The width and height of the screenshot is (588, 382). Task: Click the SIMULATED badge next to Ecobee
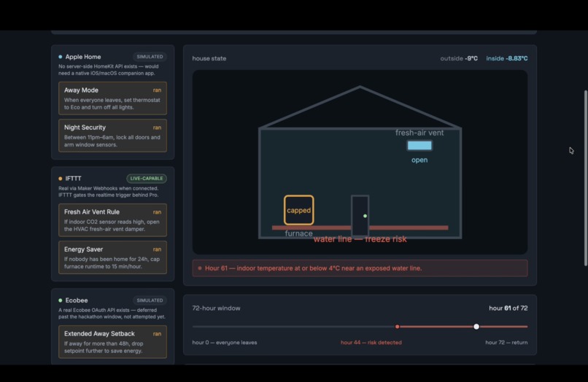(150, 300)
